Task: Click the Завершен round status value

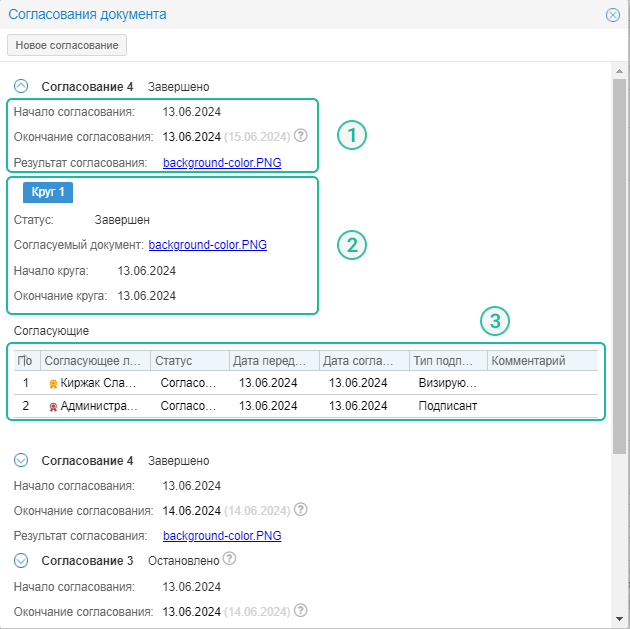Action: click(x=122, y=220)
